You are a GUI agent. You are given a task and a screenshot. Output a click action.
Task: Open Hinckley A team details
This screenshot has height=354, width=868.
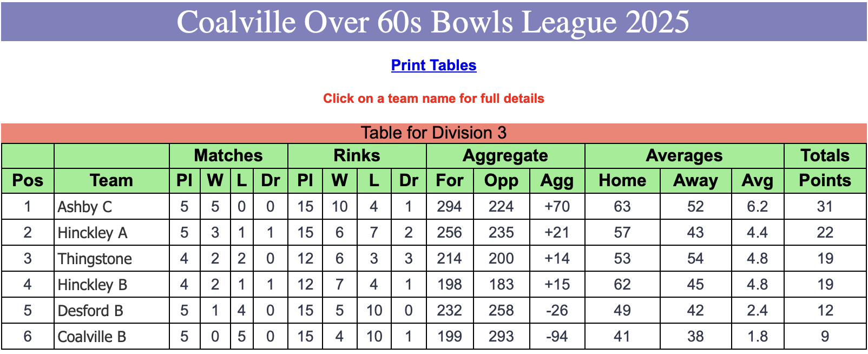tap(93, 233)
